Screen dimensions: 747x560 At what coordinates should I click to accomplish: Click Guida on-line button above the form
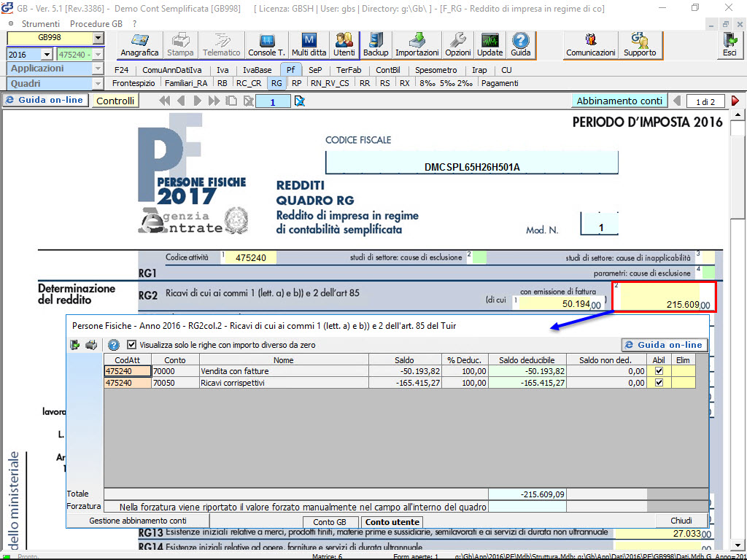click(46, 101)
